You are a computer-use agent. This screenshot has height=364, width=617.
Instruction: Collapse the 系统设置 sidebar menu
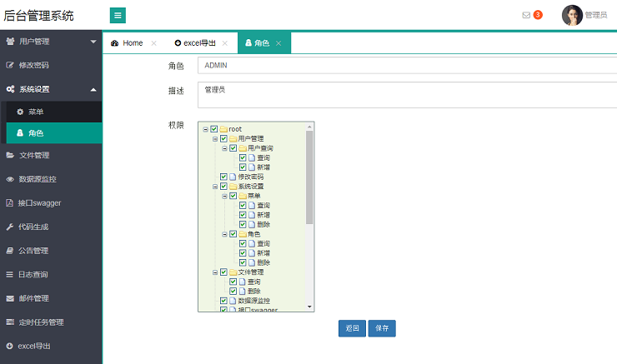(51, 89)
